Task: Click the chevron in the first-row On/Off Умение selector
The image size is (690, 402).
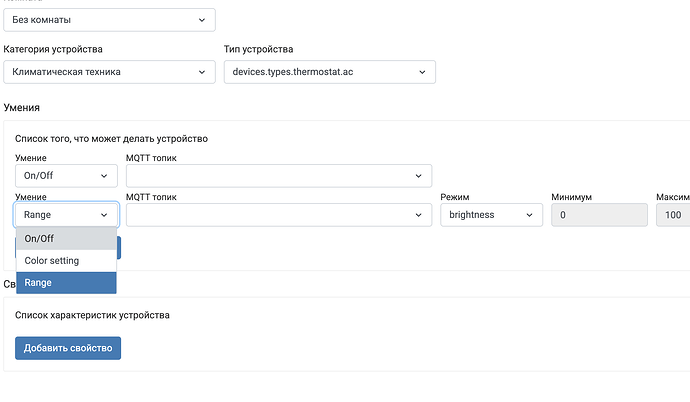Action: point(105,176)
